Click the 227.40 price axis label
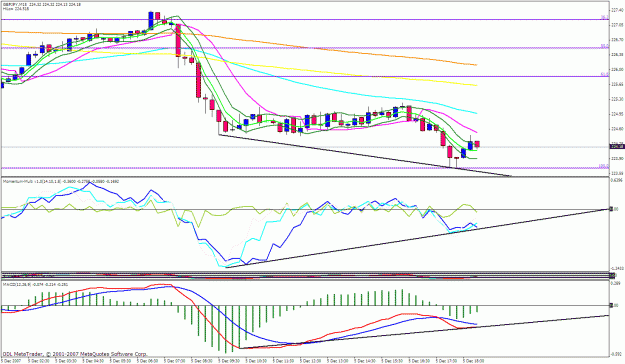The width and height of the screenshot is (625, 364). (616, 10)
